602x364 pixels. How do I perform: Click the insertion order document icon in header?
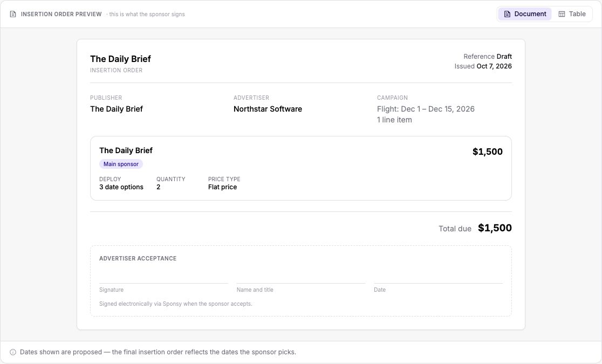click(13, 14)
